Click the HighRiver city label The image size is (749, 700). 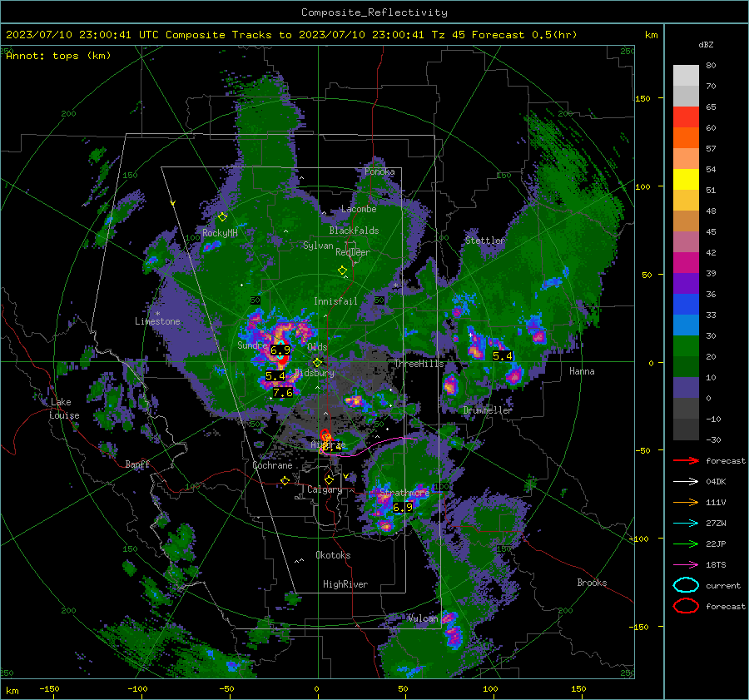click(345, 584)
